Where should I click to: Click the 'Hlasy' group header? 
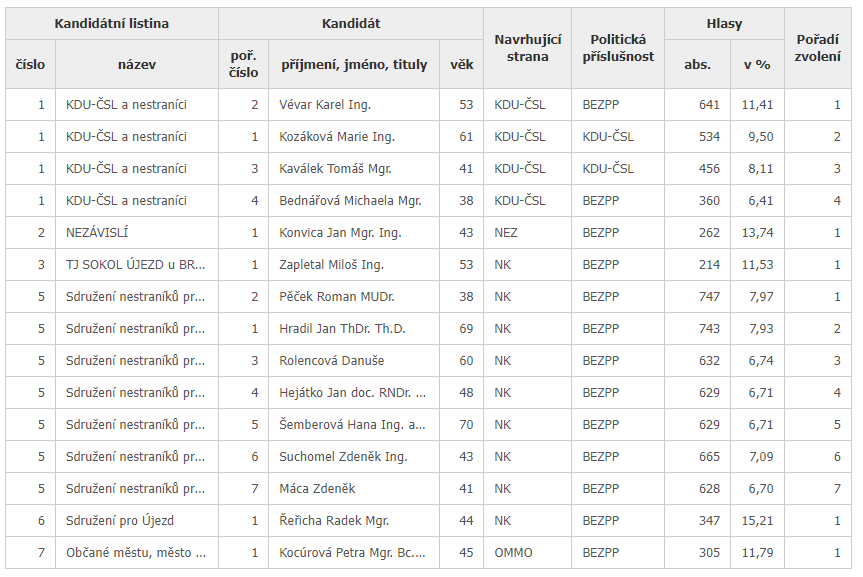point(724,23)
